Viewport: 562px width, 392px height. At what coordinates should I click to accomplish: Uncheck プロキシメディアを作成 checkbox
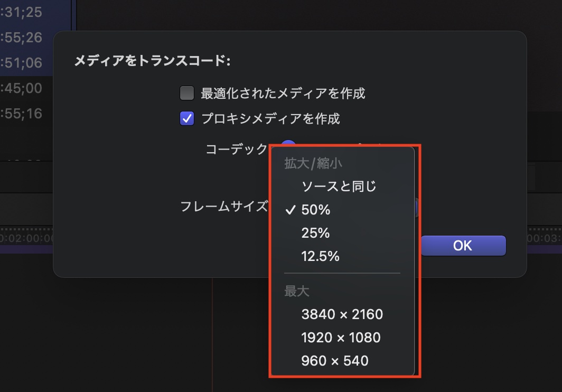(x=187, y=118)
